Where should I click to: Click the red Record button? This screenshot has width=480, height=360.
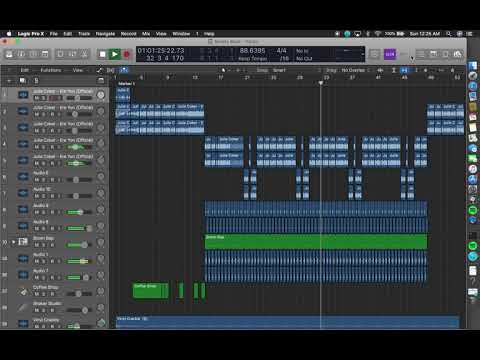point(127,54)
